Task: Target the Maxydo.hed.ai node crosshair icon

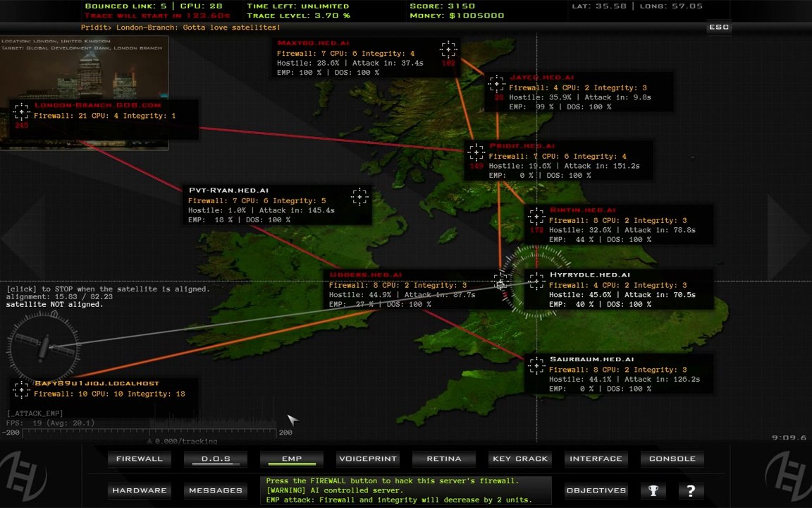Action: click(x=448, y=50)
